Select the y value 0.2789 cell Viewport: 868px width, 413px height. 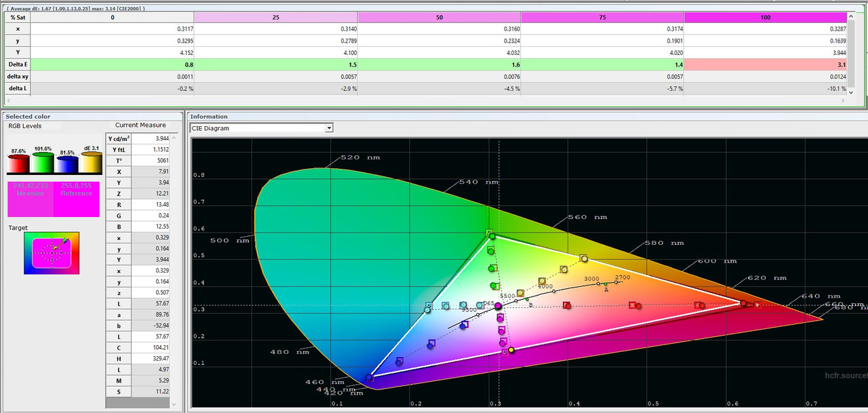tap(275, 41)
